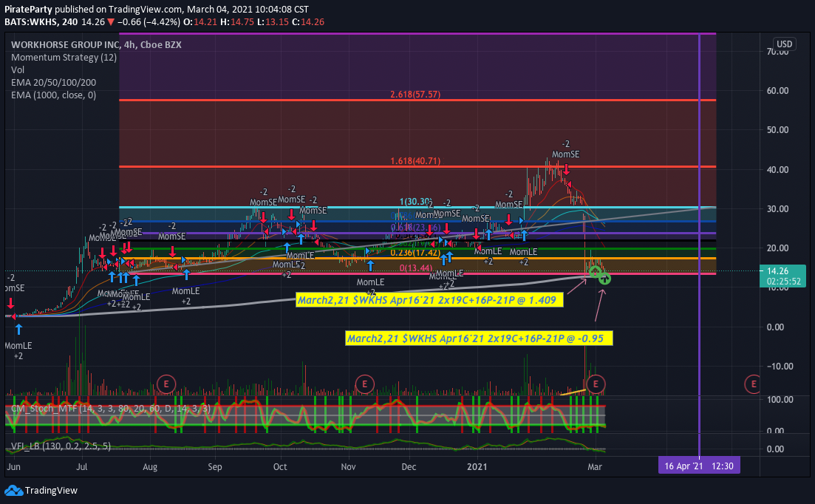Click the MomLE label below the Jun arrow

[x=18, y=346]
